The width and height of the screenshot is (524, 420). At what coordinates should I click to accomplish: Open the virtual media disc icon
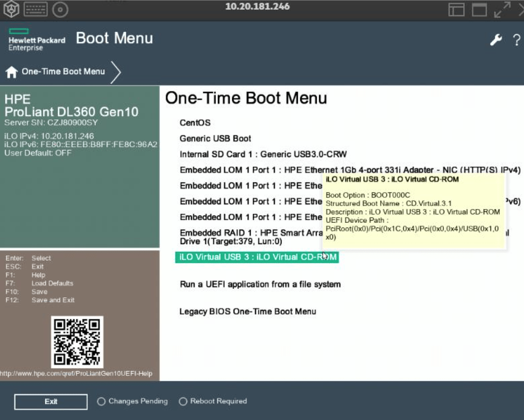click(60, 10)
